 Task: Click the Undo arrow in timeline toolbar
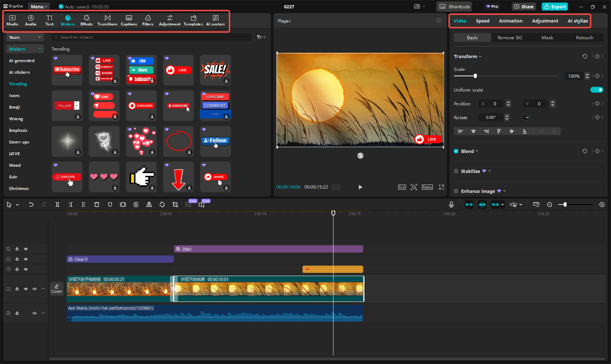[31, 205]
